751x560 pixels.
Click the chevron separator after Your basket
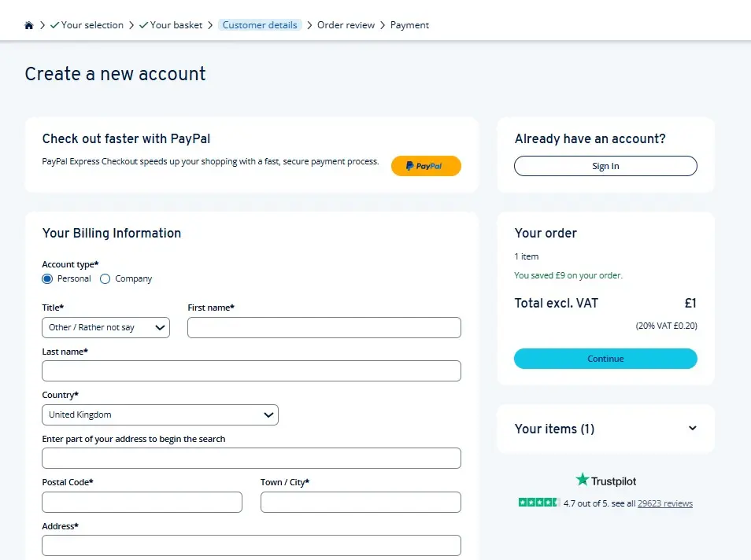(x=210, y=24)
